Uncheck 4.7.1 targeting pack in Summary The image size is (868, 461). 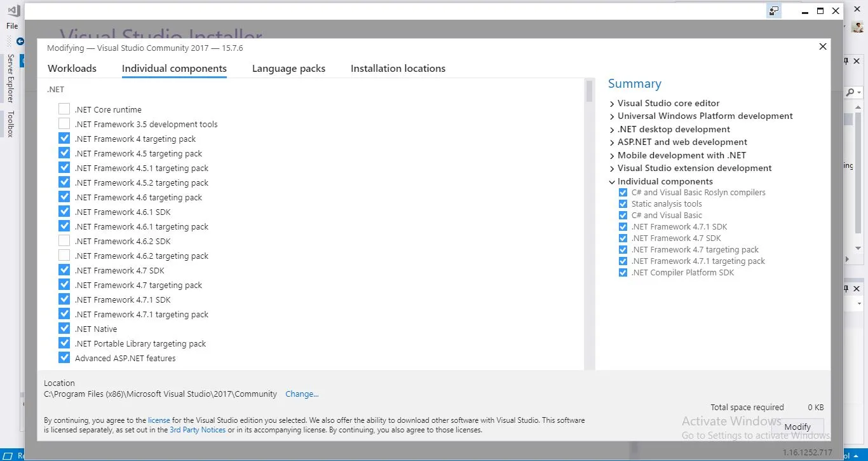(x=623, y=261)
